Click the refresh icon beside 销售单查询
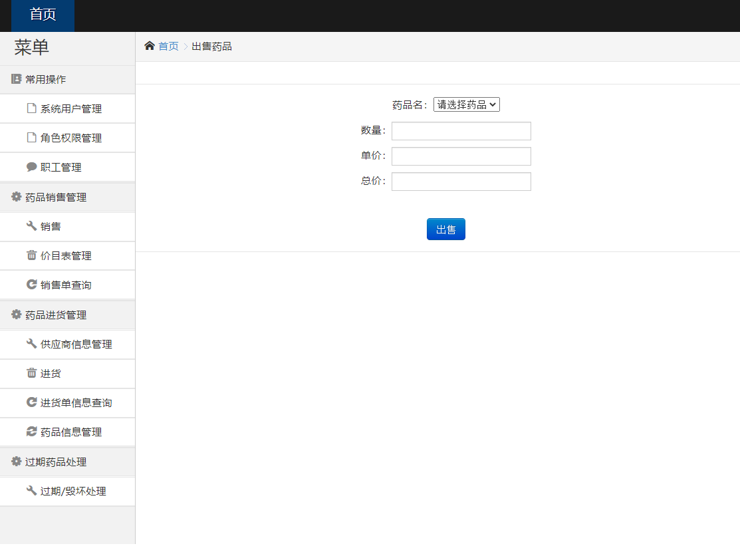 [31, 285]
